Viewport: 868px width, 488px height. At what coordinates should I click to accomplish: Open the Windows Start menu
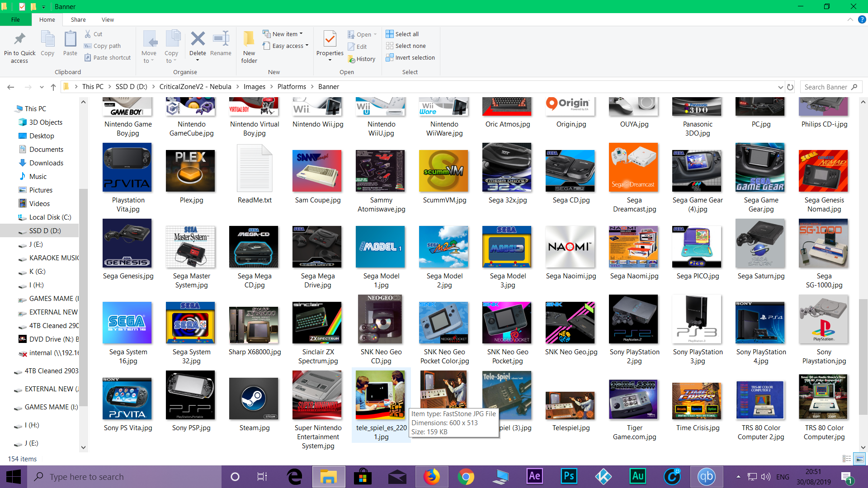tap(14, 477)
